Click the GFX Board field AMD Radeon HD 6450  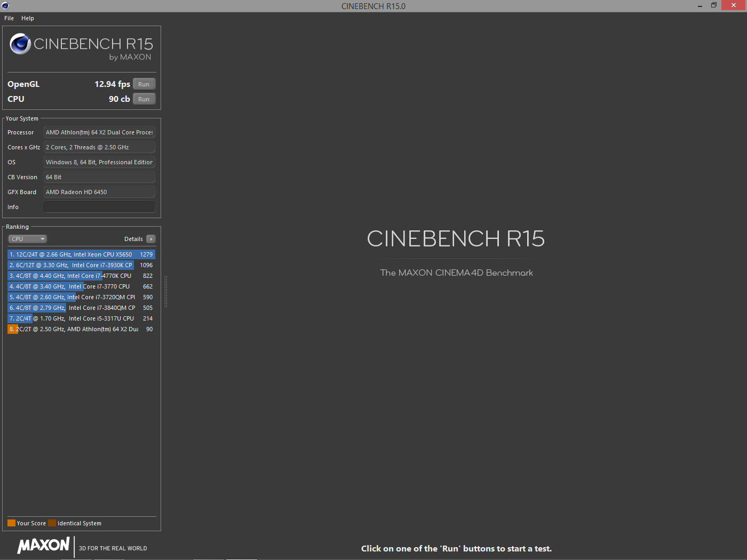coord(99,192)
